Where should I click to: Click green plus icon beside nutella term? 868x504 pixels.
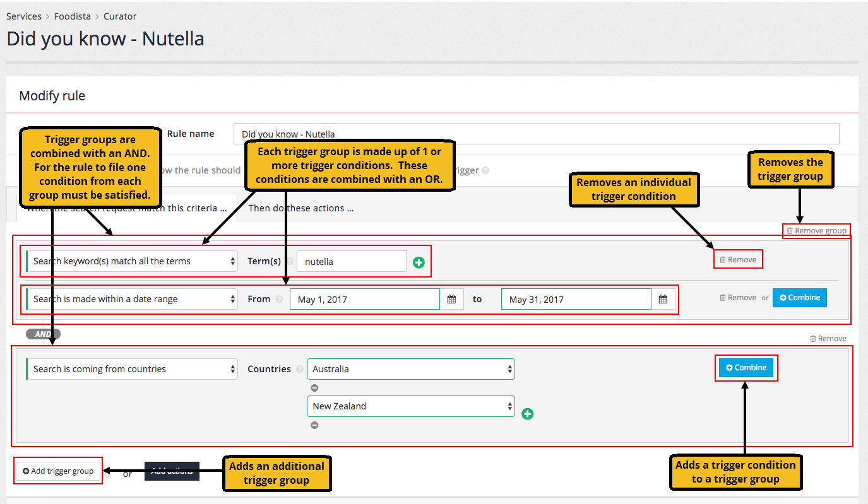coord(419,262)
